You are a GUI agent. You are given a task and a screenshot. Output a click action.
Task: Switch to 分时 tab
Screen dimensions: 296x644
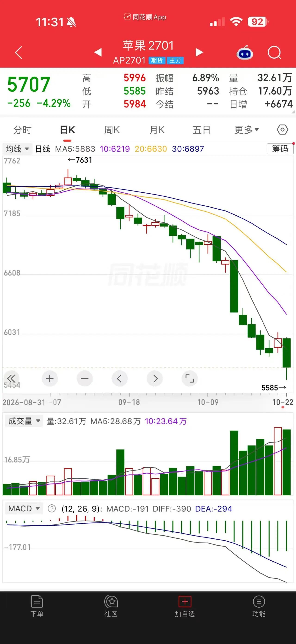pyautogui.click(x=22, y=130)
